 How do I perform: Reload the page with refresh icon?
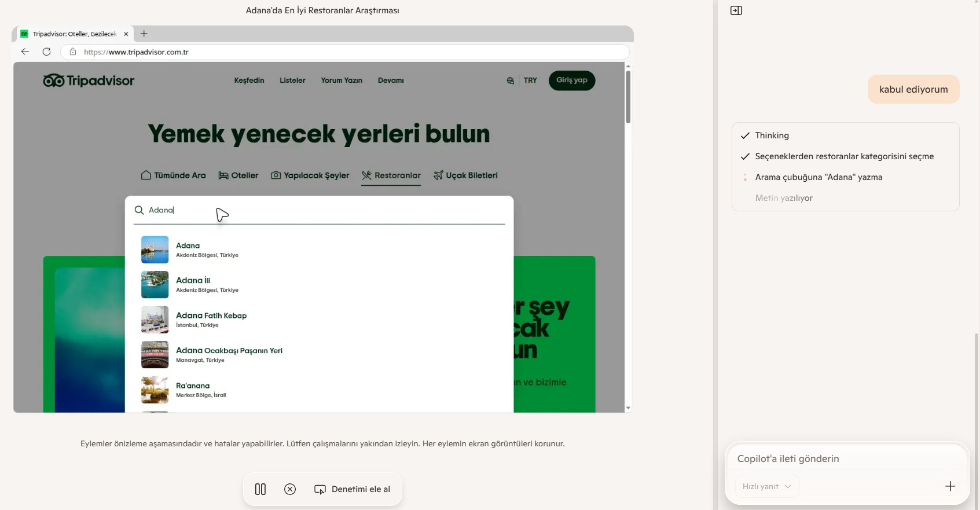pyautogui.click(x=46, y=52)
